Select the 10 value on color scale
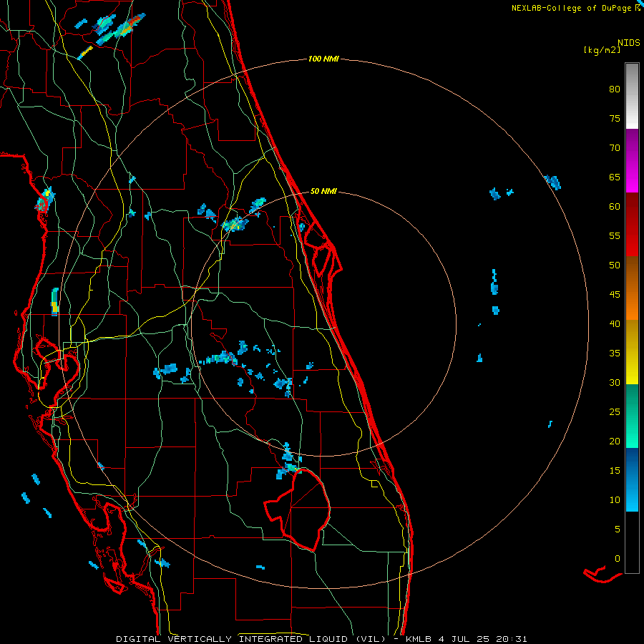 click(615, 500)
